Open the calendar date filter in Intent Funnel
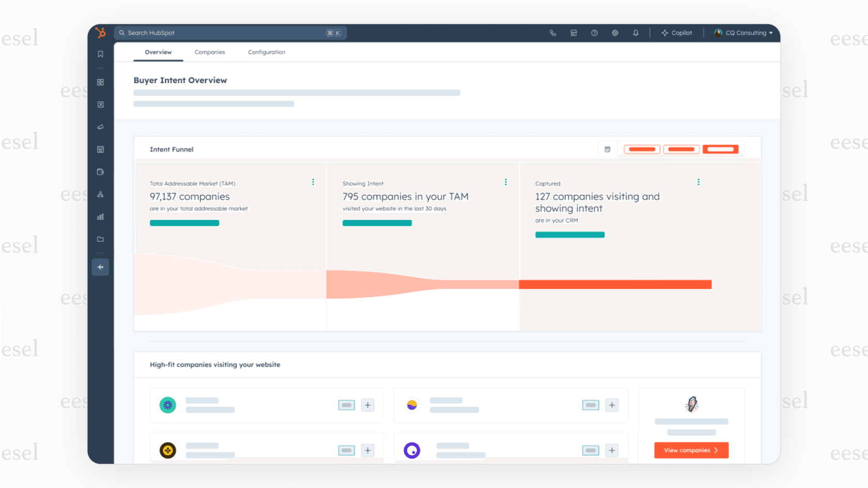This screenshot has height=488, width=868. [x=608, y=149]
